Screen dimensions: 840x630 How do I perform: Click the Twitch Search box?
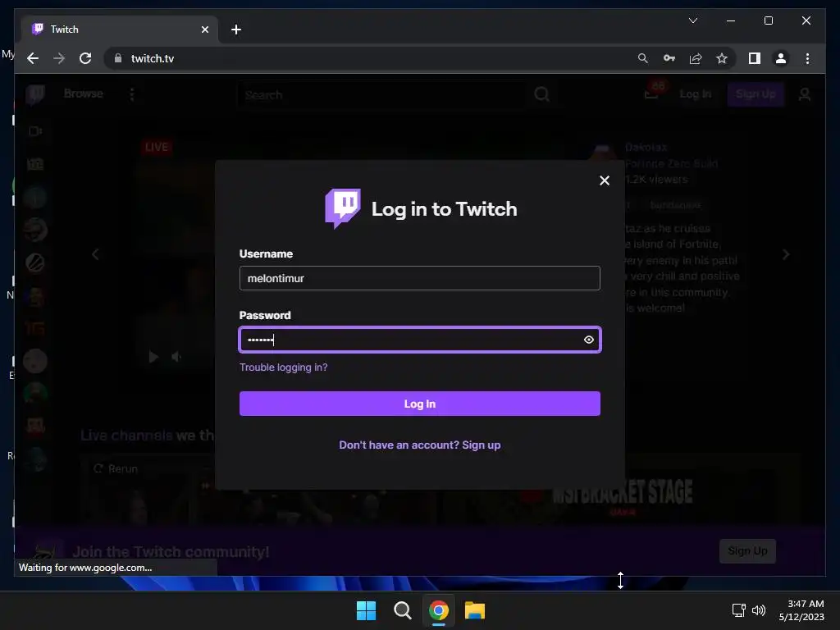pyautogui.click(x=383, y=95)
